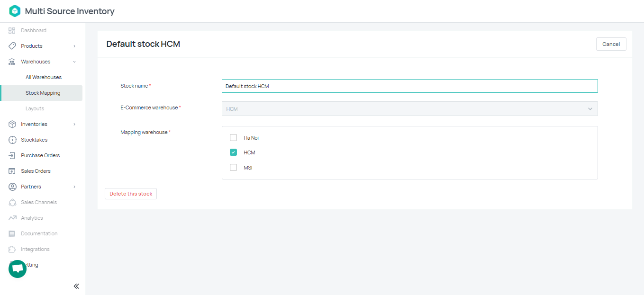The width and height of the screenshot is (644, 295).
Task: Open the Purchase Orders arrow icon
Action: [x=12, y=155]
